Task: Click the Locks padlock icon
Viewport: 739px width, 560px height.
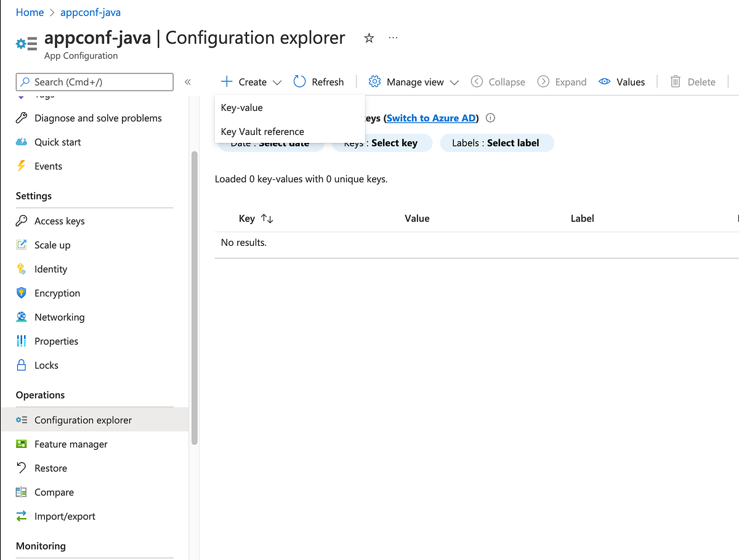Action: pos(22,365)
